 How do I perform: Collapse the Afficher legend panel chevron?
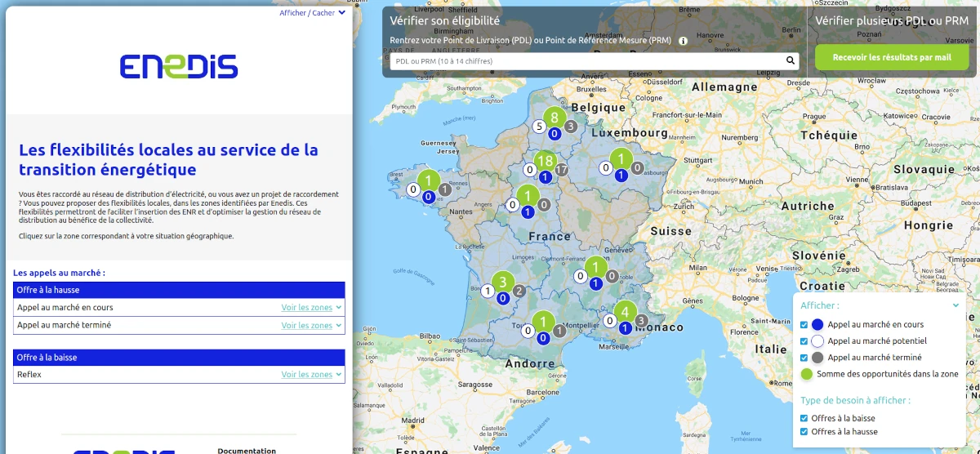click(955, 305)
